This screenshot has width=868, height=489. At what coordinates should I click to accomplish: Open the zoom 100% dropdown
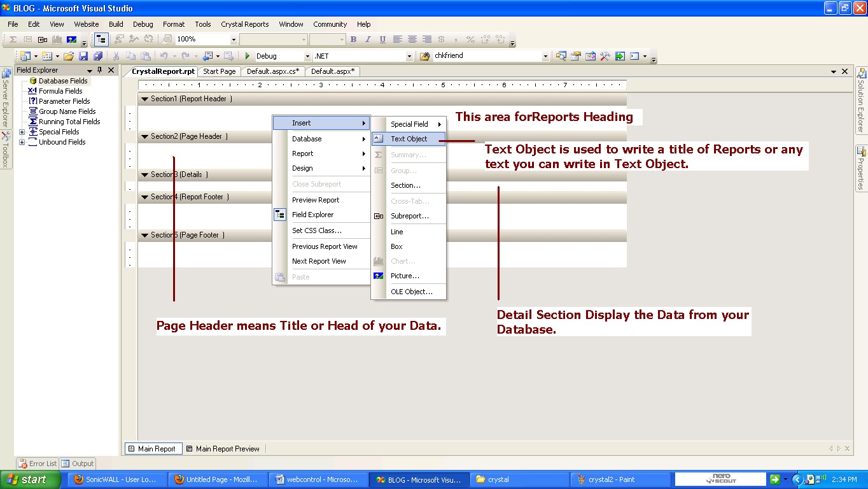point(234,39)
